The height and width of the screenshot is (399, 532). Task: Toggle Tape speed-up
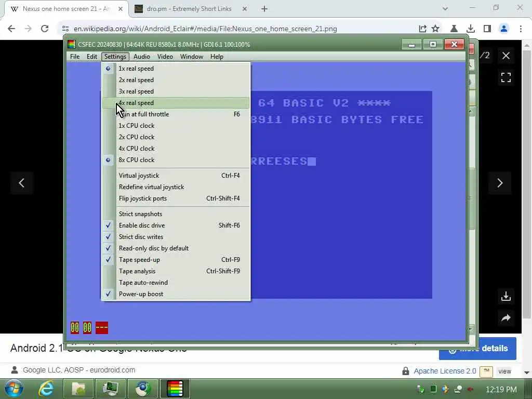pos(176,260)
